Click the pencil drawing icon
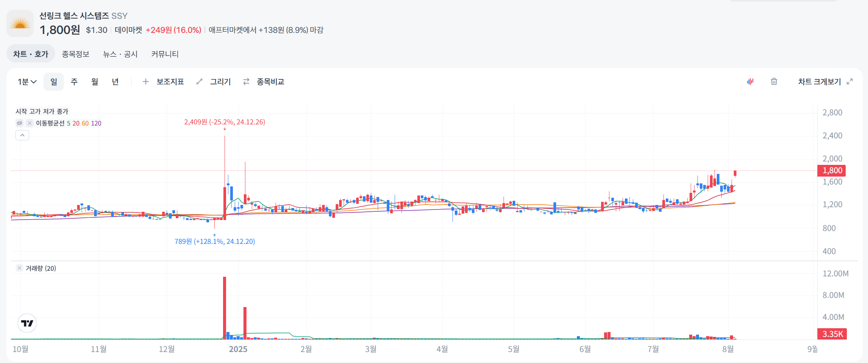This screenshot has height=363, width=868. tap(200, 82)
